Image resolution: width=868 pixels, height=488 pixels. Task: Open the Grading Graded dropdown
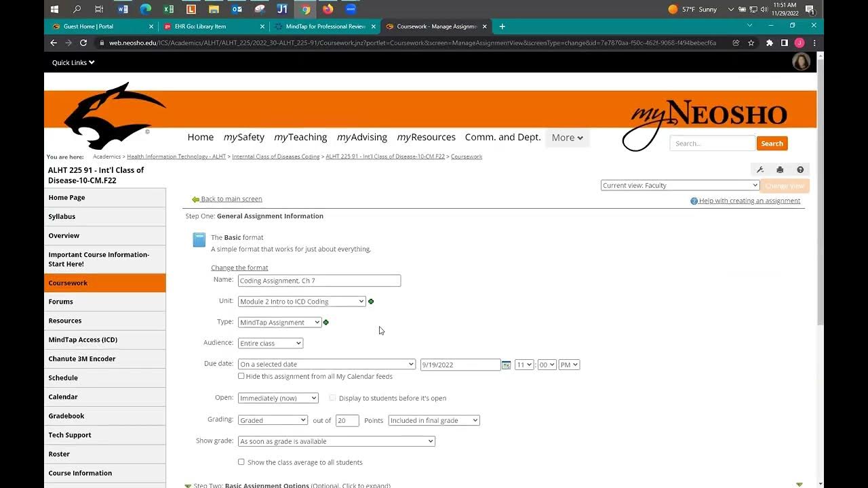273,420
